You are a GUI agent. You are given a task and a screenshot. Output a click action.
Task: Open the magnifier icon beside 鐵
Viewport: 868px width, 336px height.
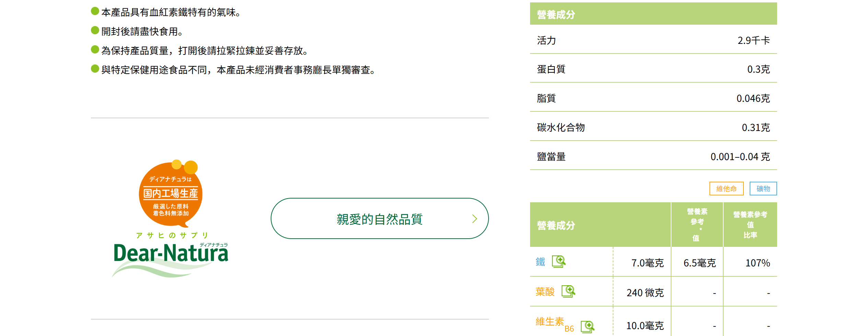(x=559, y=262)
